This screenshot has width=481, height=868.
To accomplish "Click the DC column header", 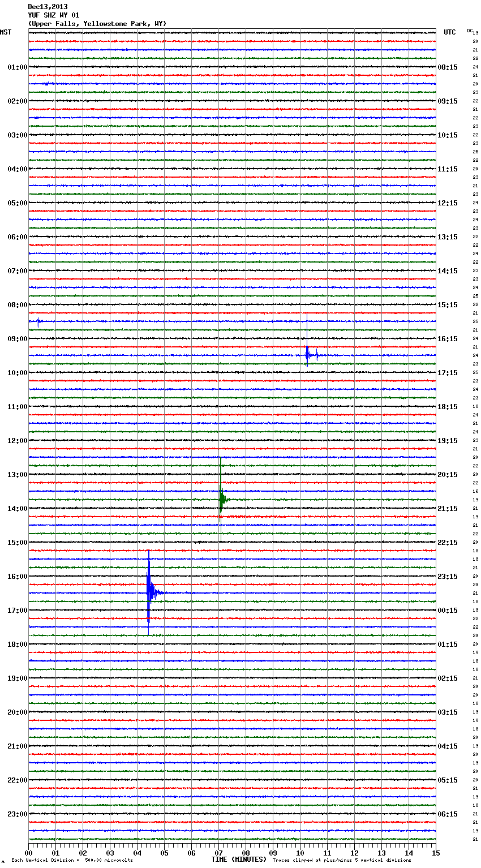I will [470, 31].
